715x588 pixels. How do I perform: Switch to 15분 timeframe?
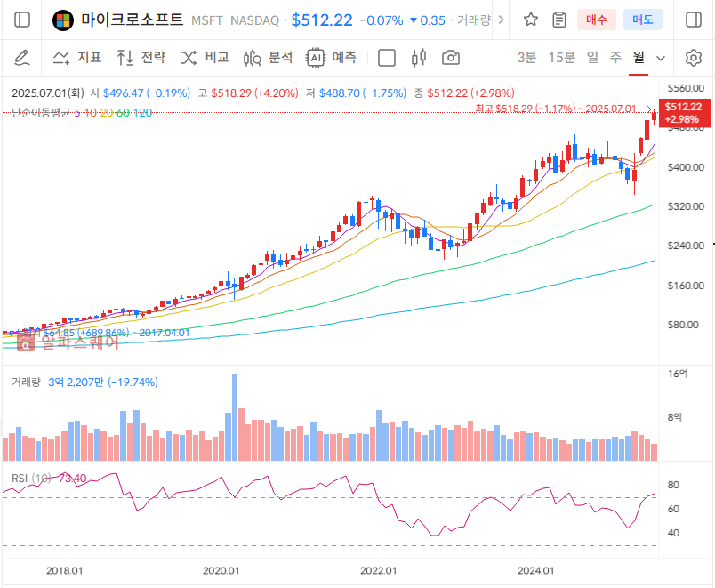click(x=561, y=58)
